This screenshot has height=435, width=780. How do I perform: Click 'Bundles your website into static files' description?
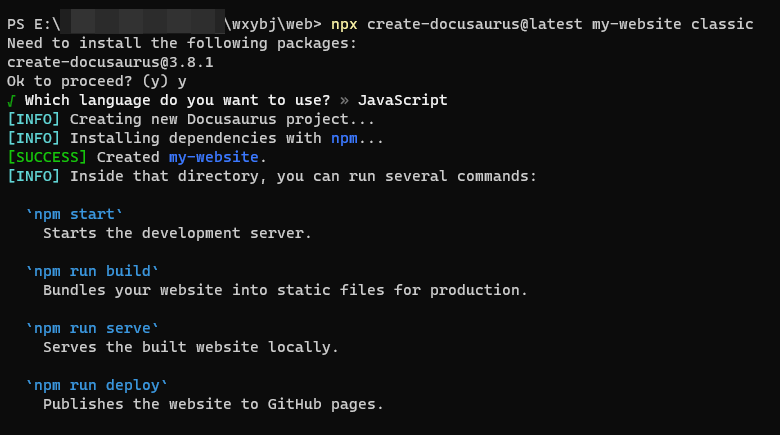(x=286, y=290)
